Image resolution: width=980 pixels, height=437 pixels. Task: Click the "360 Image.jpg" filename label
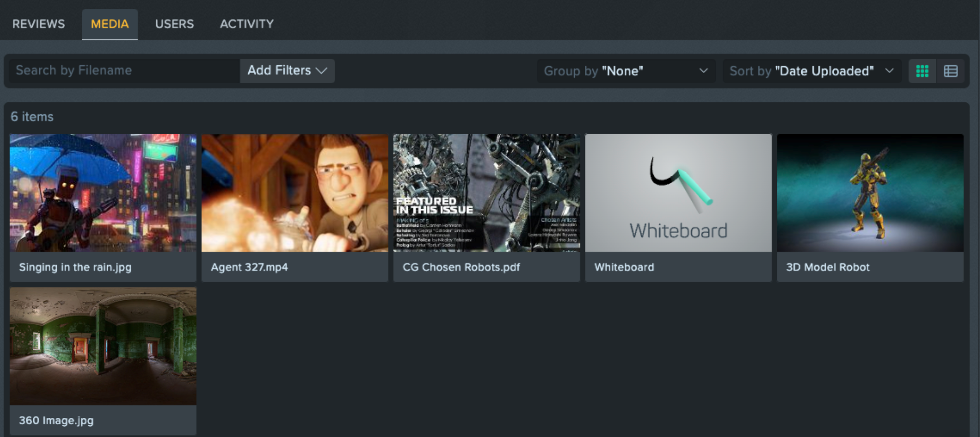pos(56,420)
